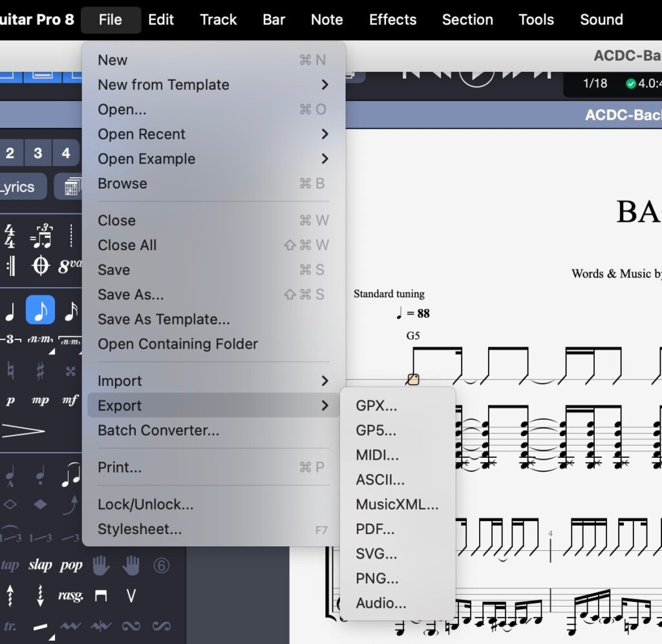Click the Lyrics button
This screenshot has width=662, height=644.
19,188
